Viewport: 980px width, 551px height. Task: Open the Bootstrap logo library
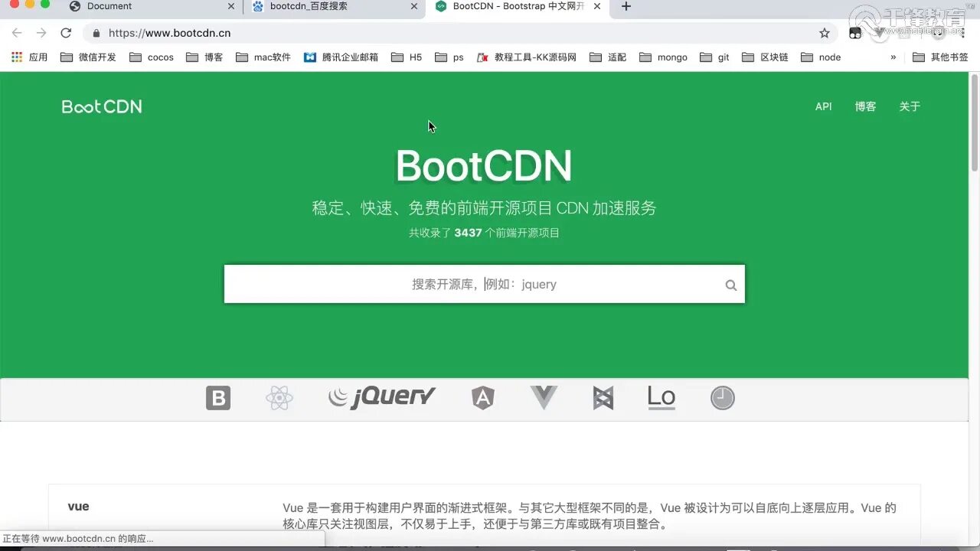coord(218,398)
